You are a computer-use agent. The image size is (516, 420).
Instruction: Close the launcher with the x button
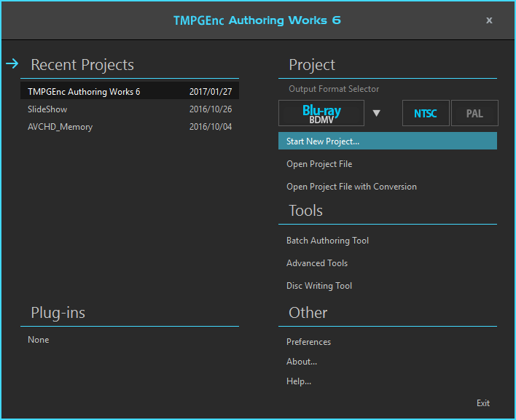coord(489,20)
